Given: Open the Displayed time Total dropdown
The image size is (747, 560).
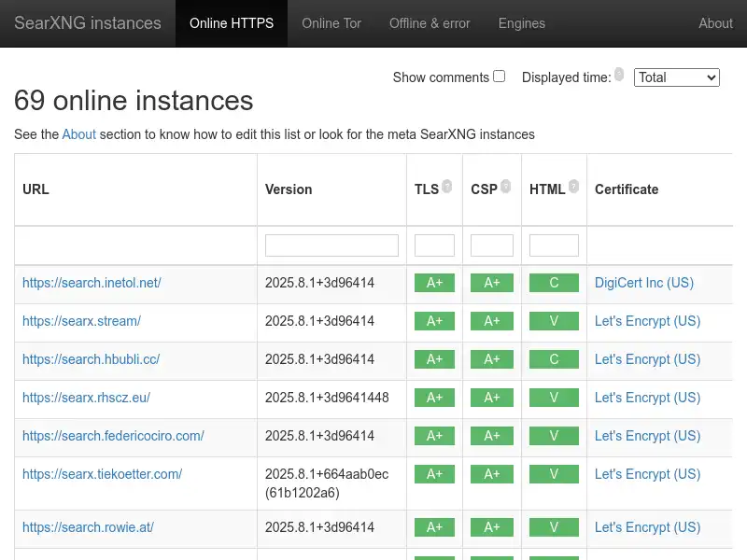Looking at the screenshot, I should (x=676, y=77).
